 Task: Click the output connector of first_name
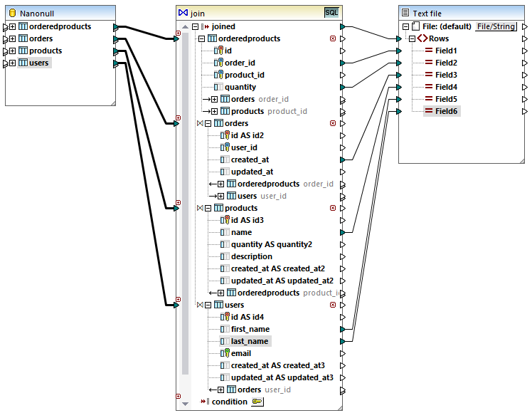click(343, 329)
